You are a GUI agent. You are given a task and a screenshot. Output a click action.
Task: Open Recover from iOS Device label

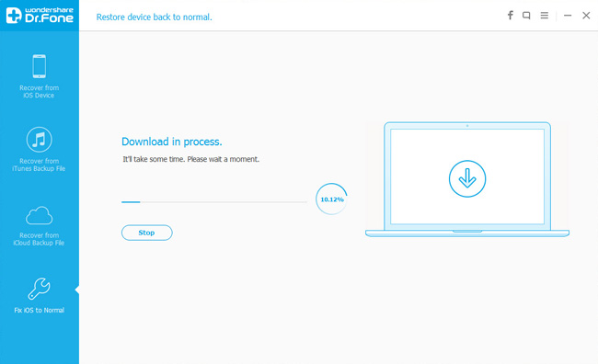click(x=39, y=92)
